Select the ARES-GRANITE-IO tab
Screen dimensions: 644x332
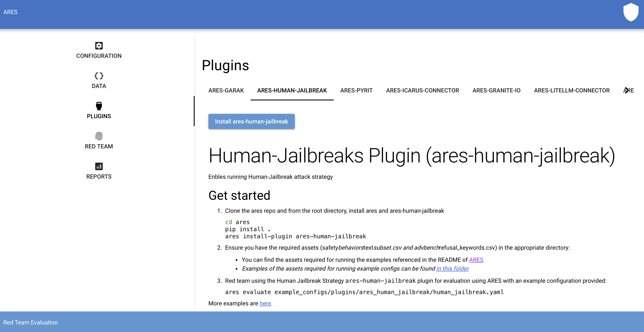[496, 90]
